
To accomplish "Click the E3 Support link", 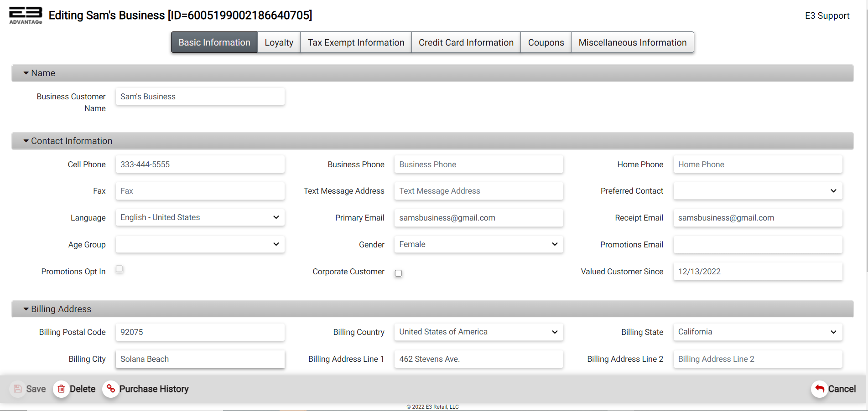I will click(x=826, y=15).
